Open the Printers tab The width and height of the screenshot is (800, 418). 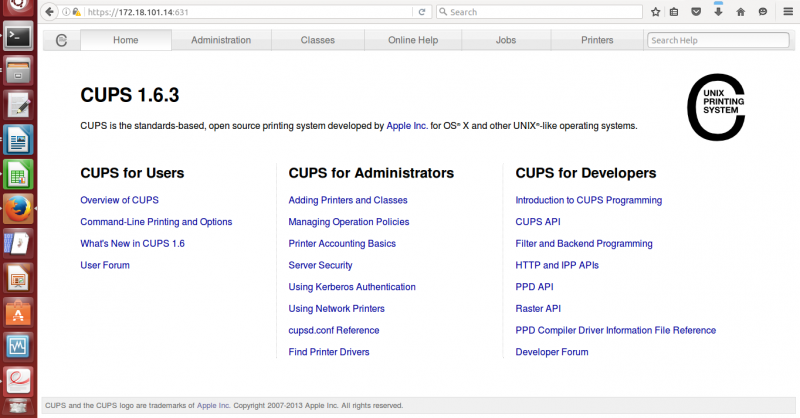coord(597,40)
